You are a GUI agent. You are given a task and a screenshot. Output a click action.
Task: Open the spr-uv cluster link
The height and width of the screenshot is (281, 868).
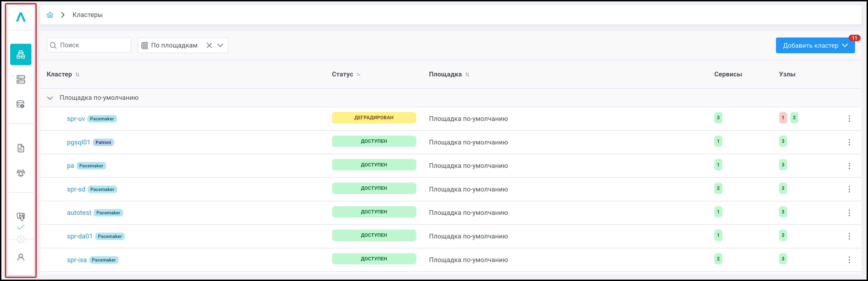pos(76,119)
